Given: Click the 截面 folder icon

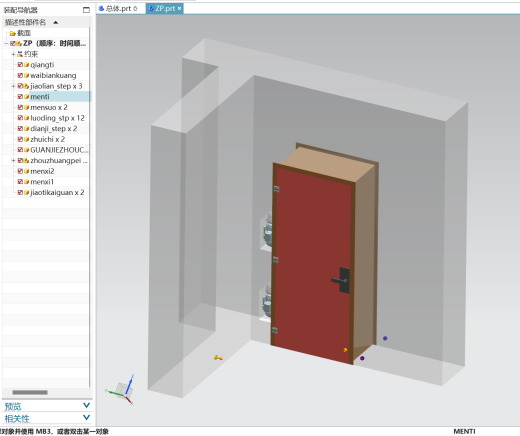Looking at the screenshot, I should pos(13,33).
